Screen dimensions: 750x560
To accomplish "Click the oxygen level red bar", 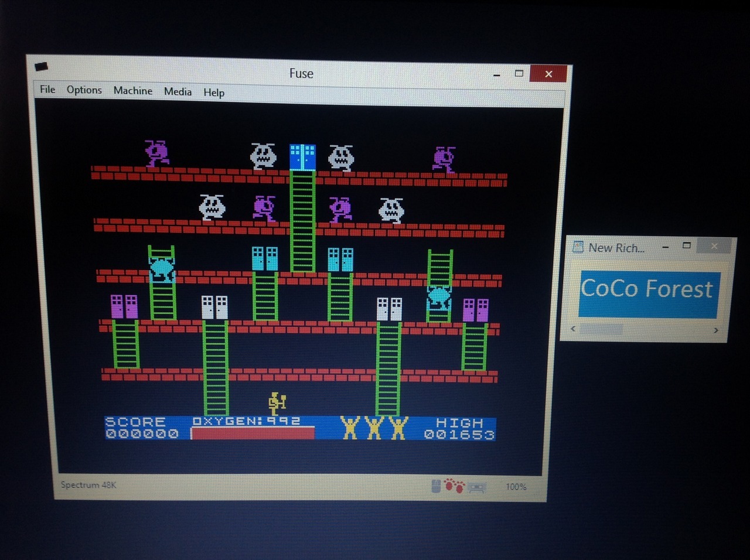I will (x=253, y=433).
